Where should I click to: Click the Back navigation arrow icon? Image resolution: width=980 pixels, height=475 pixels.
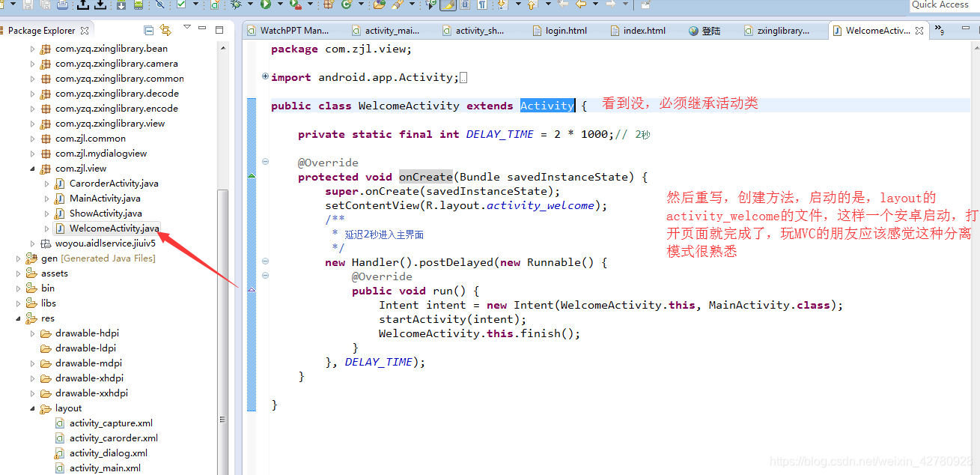[581, 4]
